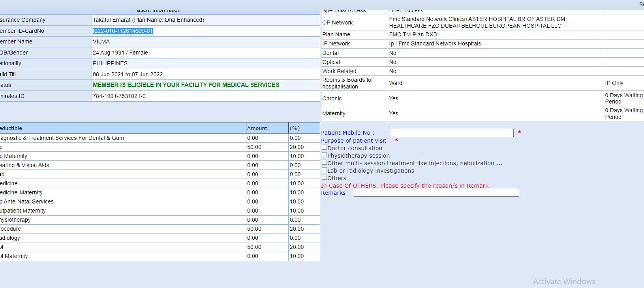Select the Takaful Emarat insurance company cell

148,20
